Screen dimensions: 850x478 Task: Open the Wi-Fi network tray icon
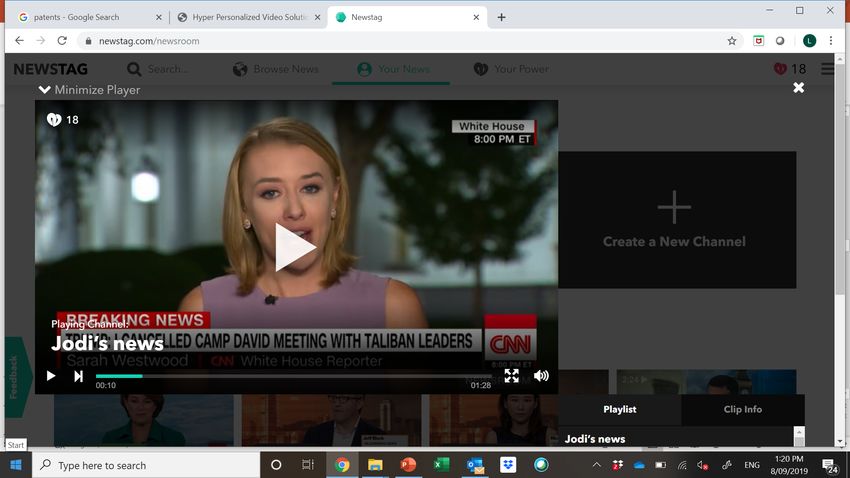click(682, 465)
